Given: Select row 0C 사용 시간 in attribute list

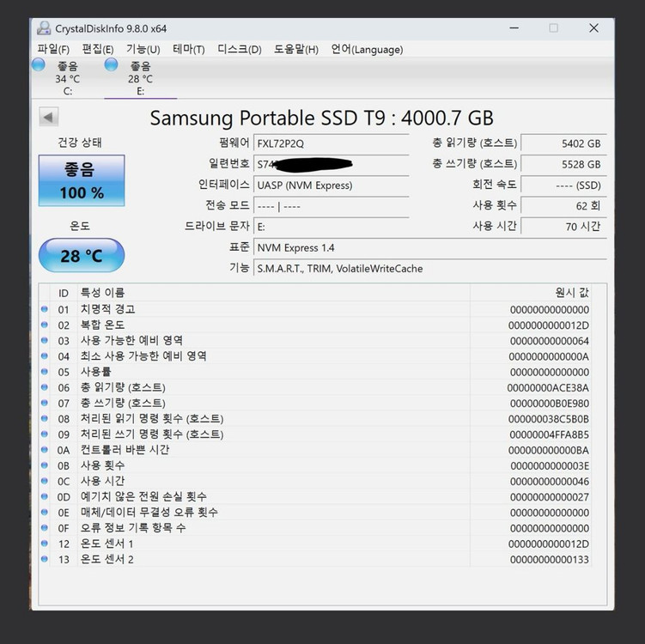Looking at the screenshot, I should [x=316, y=481].
